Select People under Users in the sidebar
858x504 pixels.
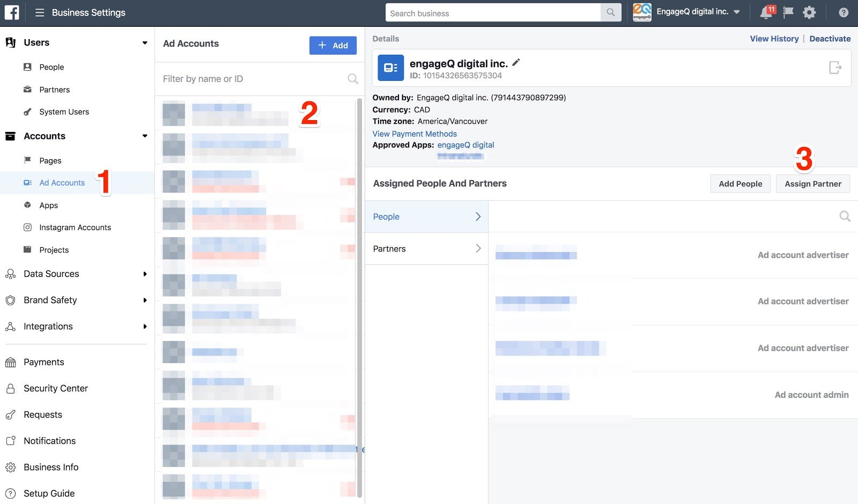click(x=51, y=67)
